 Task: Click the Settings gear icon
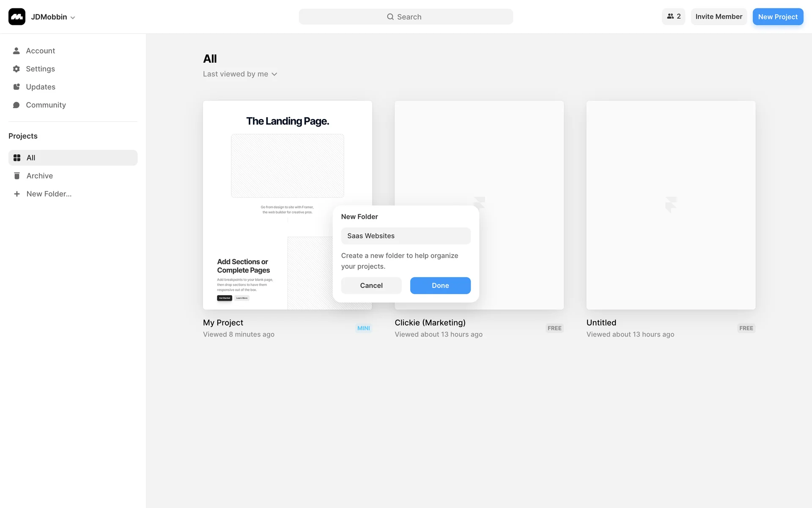[16, 69]
